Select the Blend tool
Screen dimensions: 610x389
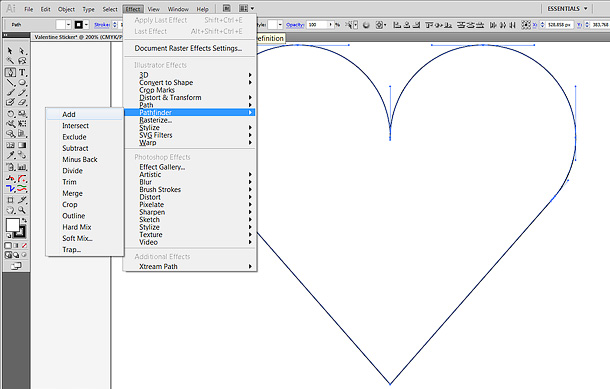[x=22, y=155]
